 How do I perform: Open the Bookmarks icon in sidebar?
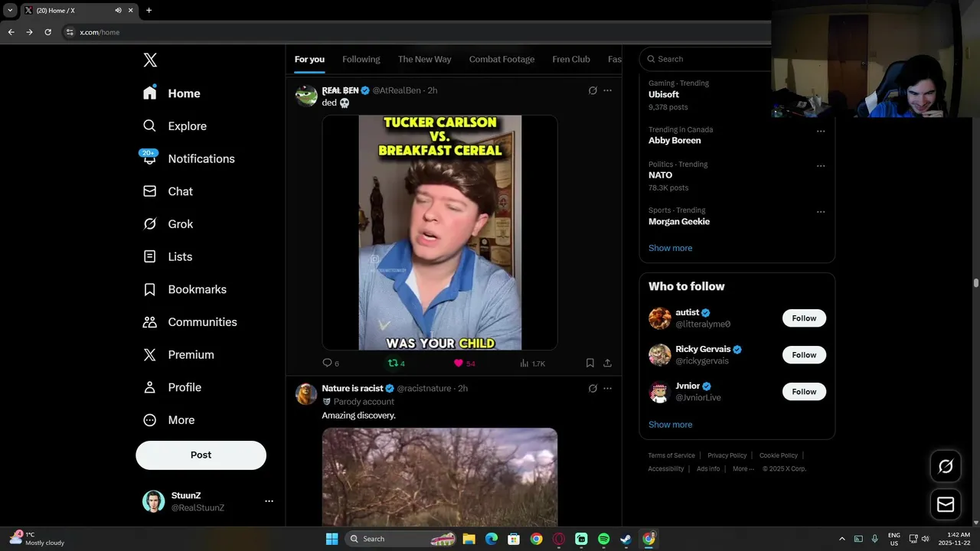(150, 289)
